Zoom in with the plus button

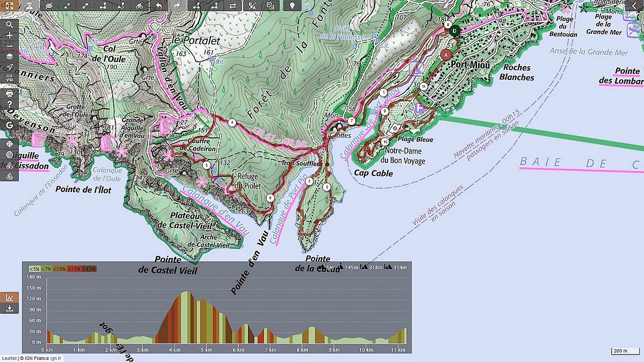point(9,35)
